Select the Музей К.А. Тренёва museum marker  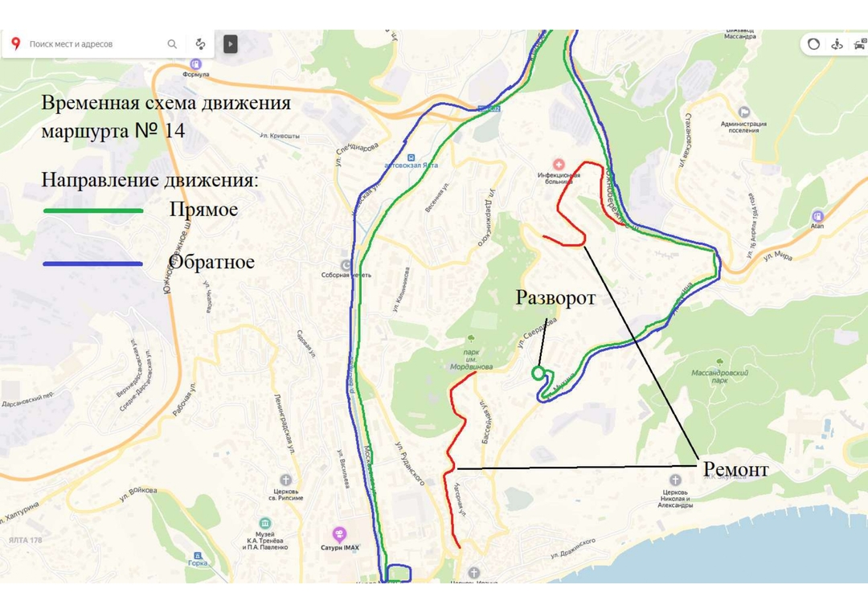264,524
